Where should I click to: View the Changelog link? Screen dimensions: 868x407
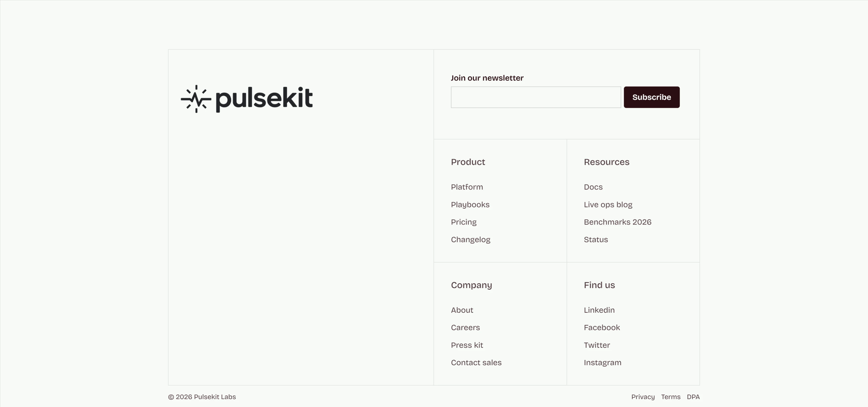470,240
